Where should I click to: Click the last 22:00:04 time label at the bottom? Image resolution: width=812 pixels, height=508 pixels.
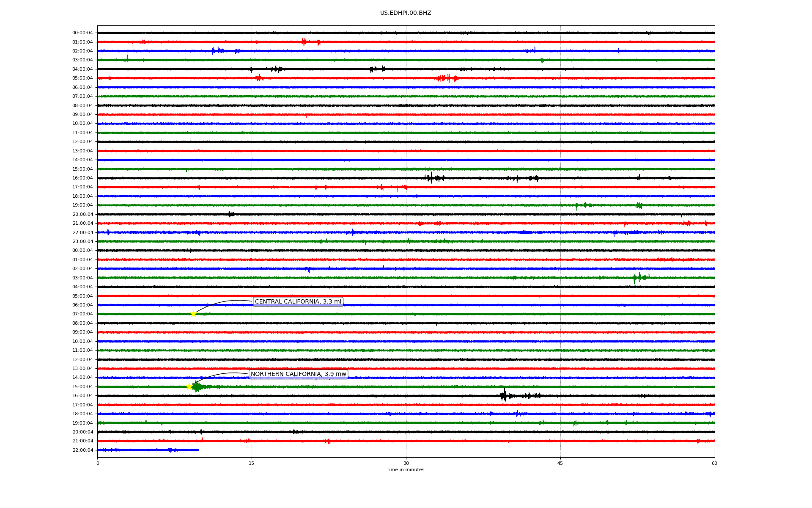point(82,450)
